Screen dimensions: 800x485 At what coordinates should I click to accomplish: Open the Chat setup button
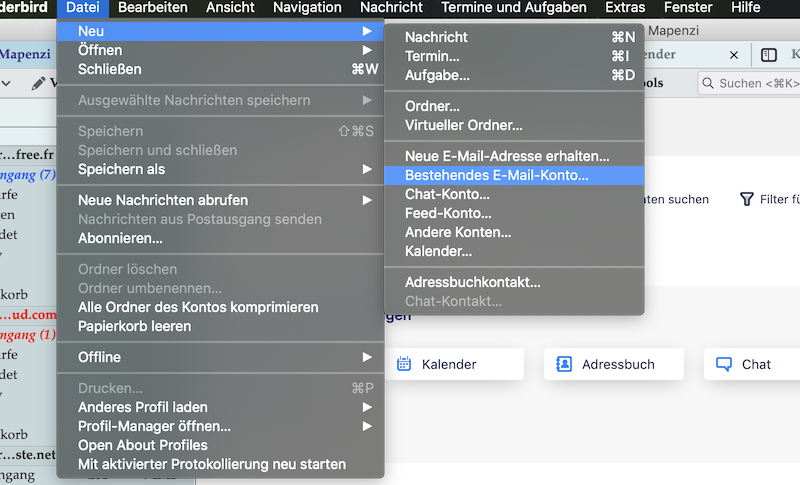752,364
